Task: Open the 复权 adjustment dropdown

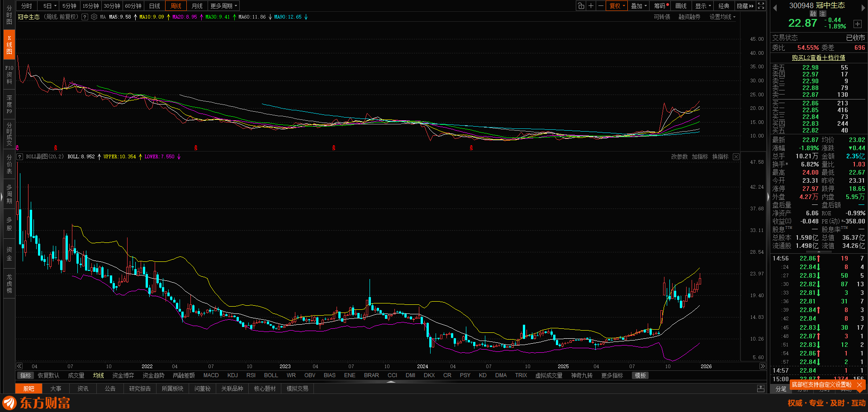Action: click(x=617, y=6)
